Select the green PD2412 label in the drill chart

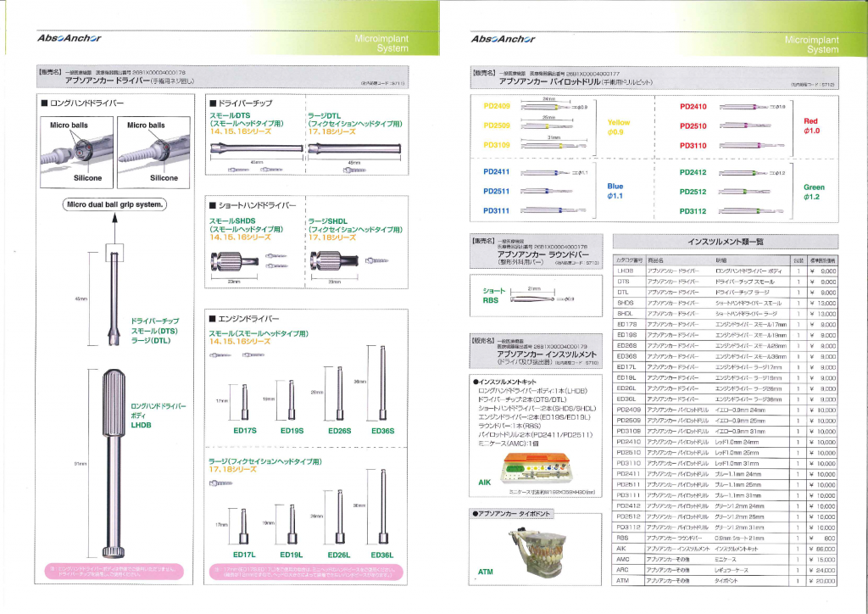693,172
